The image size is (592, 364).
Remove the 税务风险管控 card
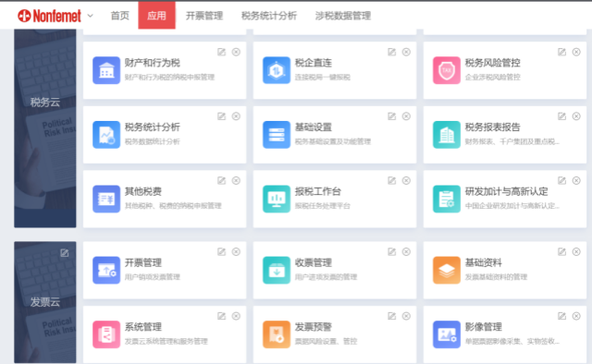[x=576, y=52]
